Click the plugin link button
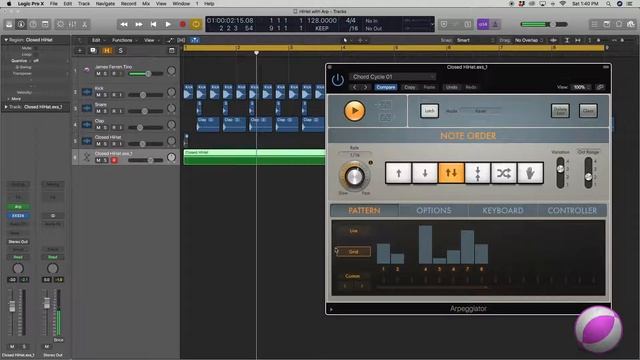The image size is (640, 360). (x=600, y=87)
